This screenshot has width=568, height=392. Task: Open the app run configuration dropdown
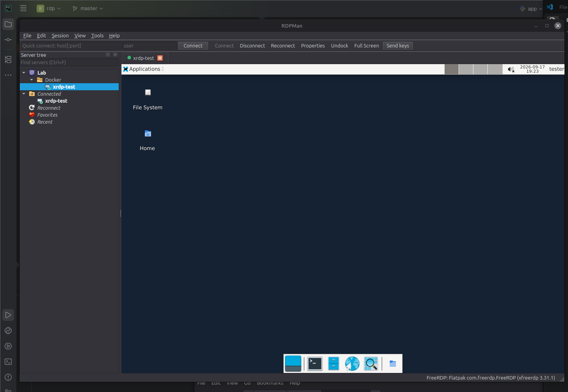(531, 9)
